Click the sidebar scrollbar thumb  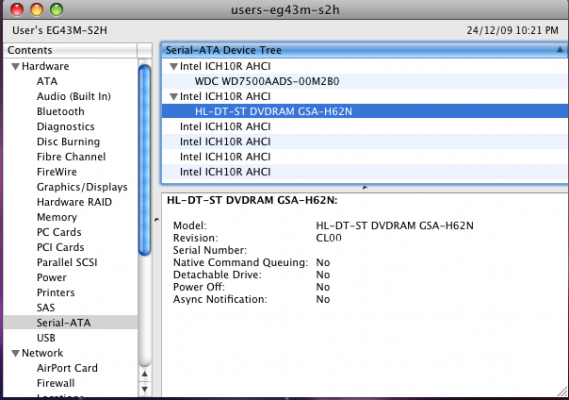(x=145, y=160)
